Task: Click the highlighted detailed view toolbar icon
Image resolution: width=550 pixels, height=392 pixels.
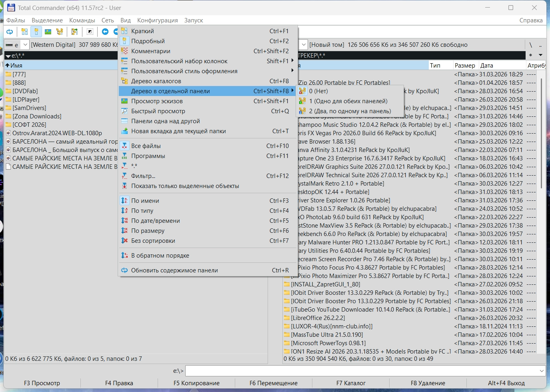Action: [x=36, y=32]
